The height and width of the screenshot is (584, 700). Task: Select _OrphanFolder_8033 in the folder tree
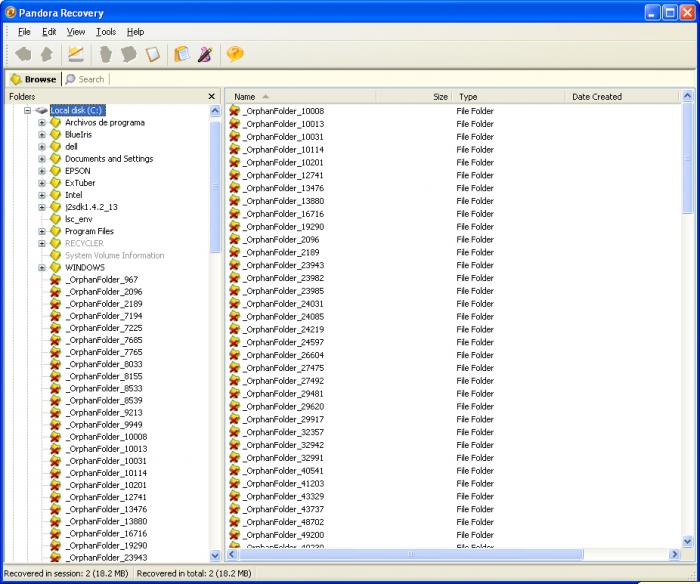click(x=104, y=364)
